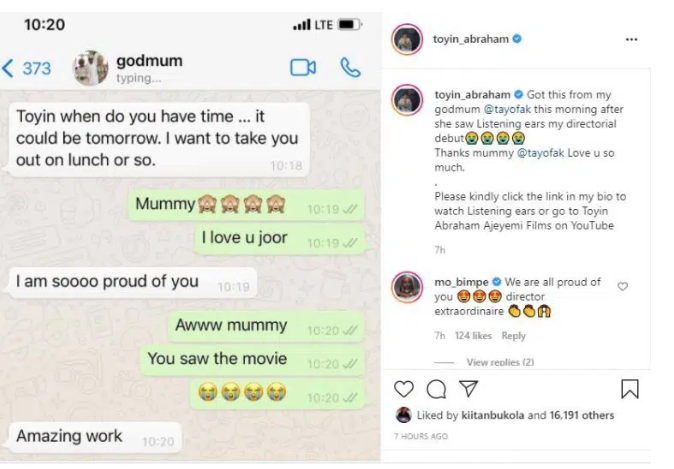674x469 pixels.
Task: Tap the voice call phone icon
Action: [350, 68]
